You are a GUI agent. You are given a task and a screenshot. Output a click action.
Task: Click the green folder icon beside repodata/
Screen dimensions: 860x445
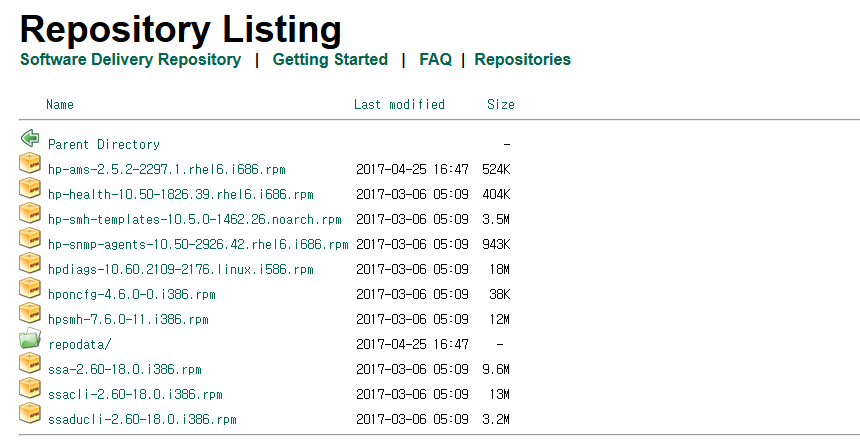click(30, 339)
